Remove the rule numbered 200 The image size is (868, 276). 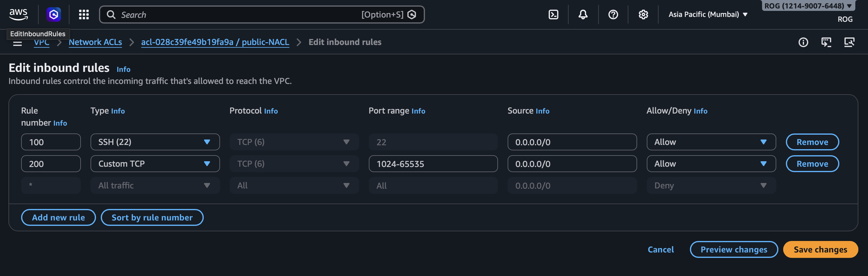(x=812, y=164)
